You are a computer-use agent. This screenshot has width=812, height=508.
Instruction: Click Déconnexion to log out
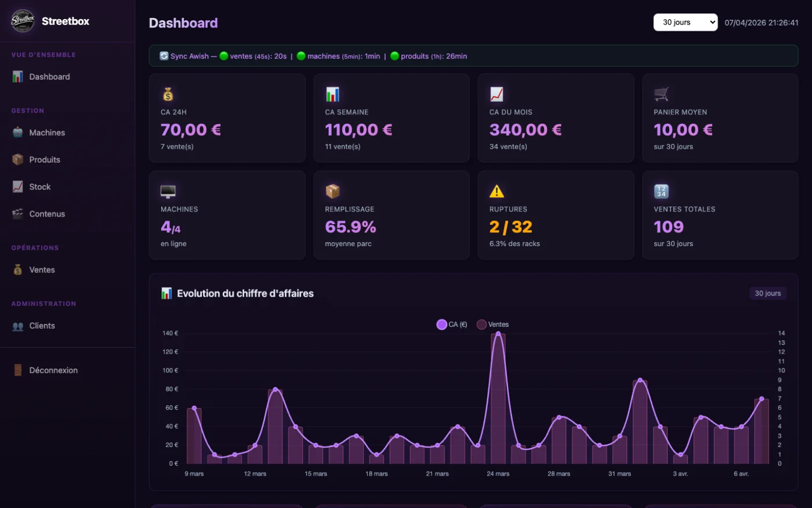click(67, 370)
